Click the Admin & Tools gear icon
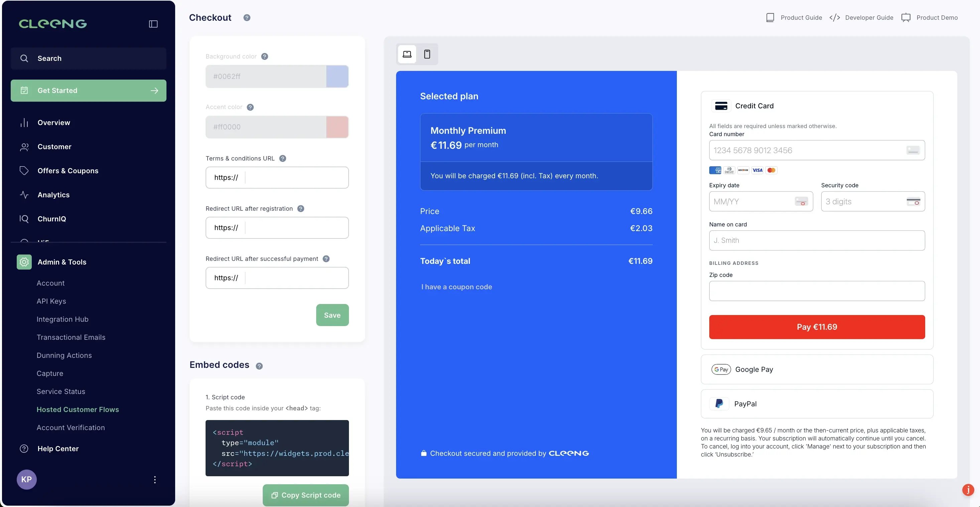Screen dimensions: 980x507 (24, 262)
